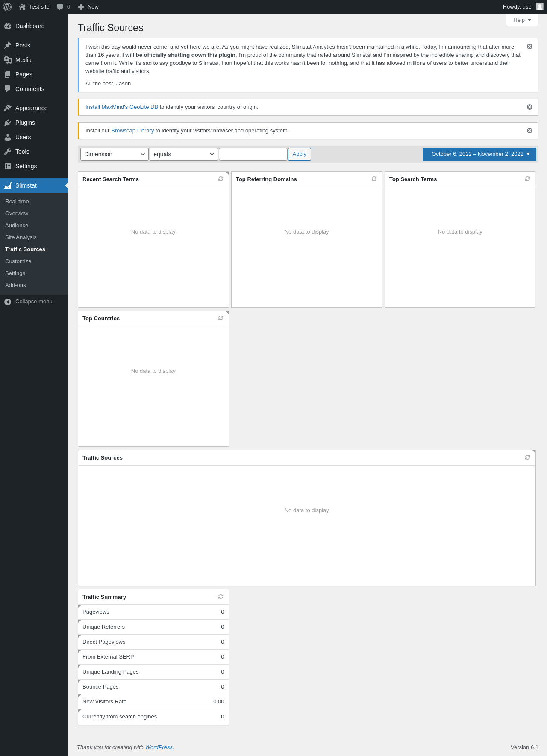This screenshot has width=547, height=756.
Task: Go to Test site in admin bar
Action: click(x=34, y=7)
